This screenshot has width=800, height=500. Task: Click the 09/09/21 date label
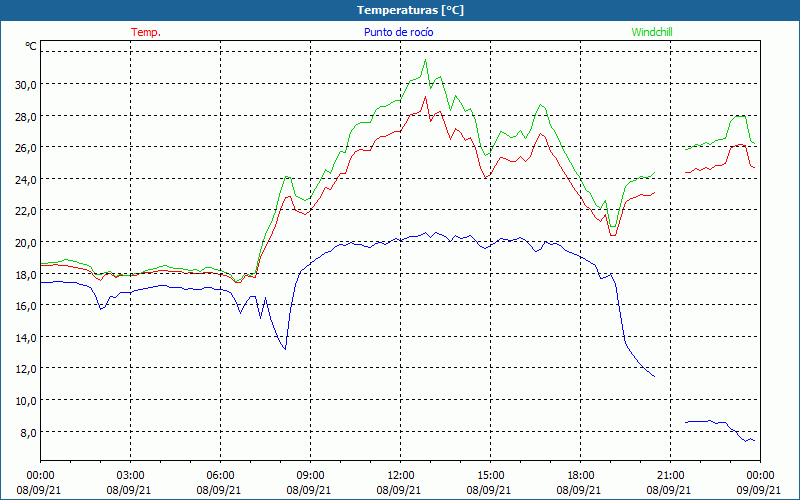(759, 490)
